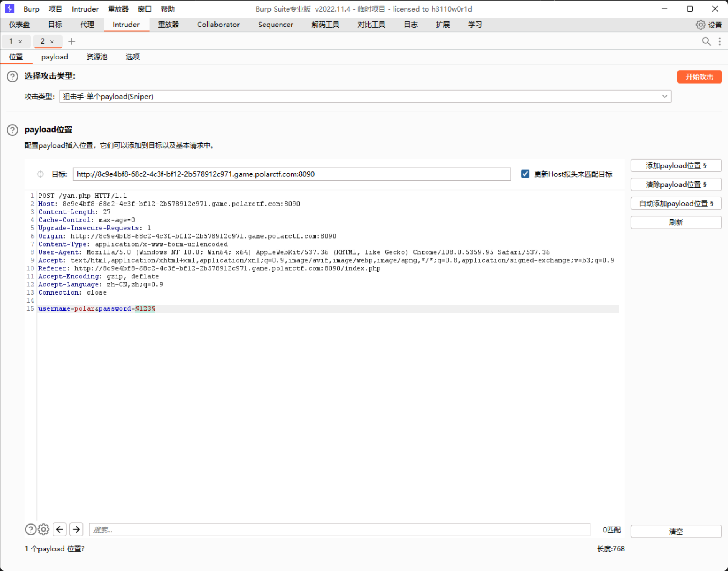The height and width of the screenshot is (571, 728).
Task: Click the search settings gear near search bar
Action: point(44,530)
